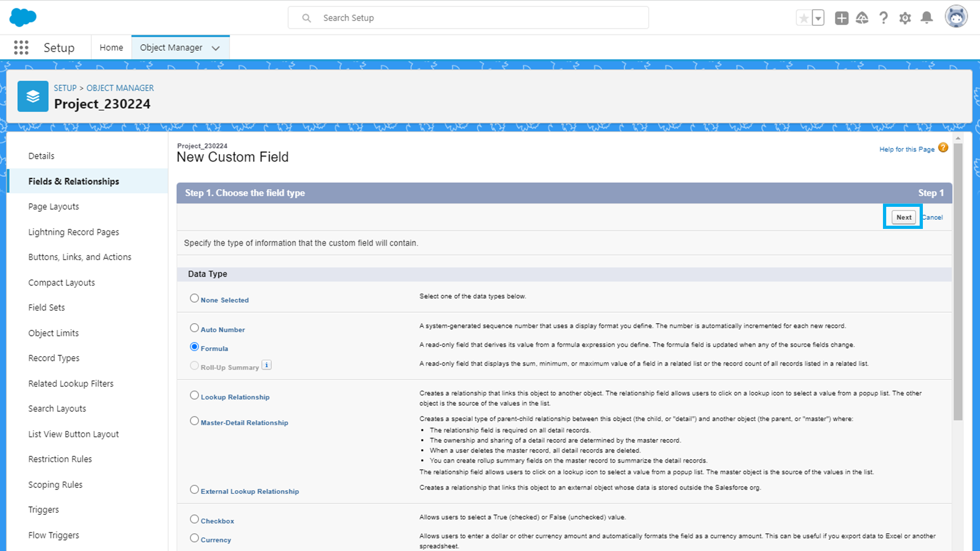Open Scoping Rules in the sidebar

(56, 484)
